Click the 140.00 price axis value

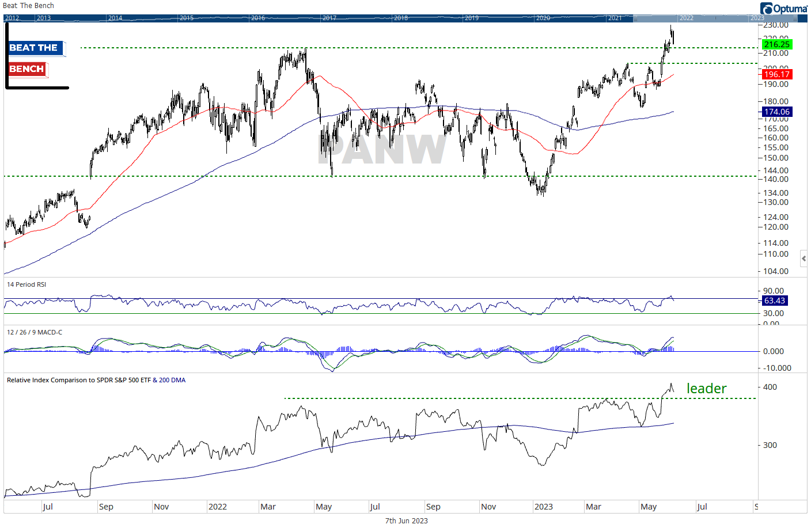point(776,179)
